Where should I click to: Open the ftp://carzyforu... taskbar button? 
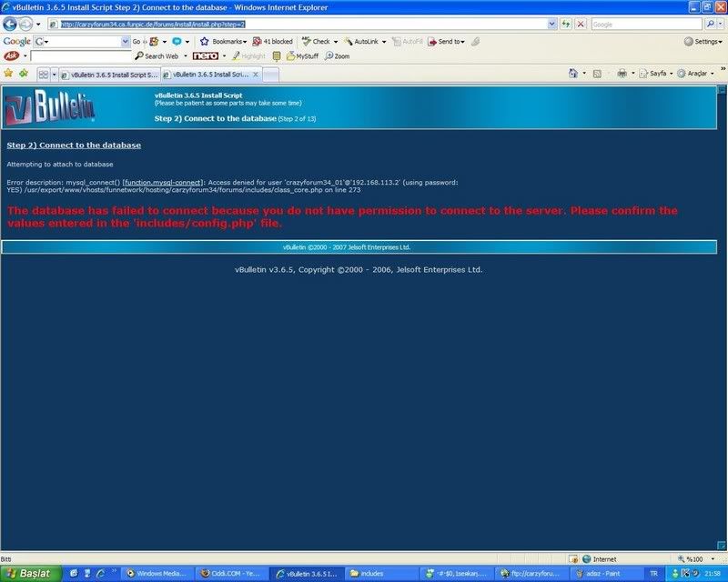tap(531, 574)
